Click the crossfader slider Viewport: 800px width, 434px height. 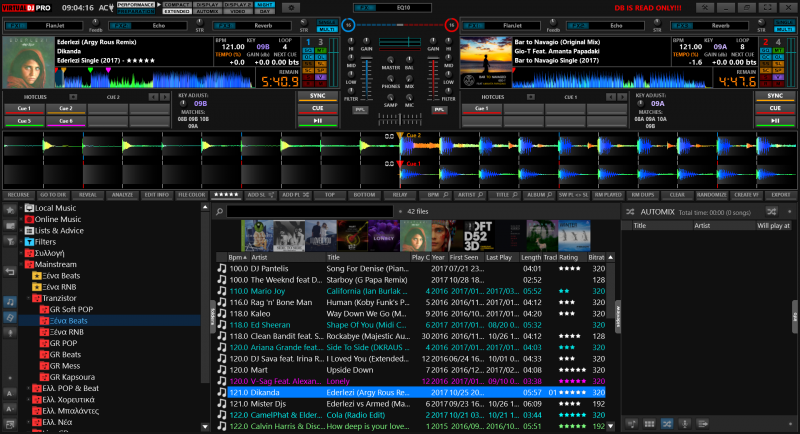(399, 119)
